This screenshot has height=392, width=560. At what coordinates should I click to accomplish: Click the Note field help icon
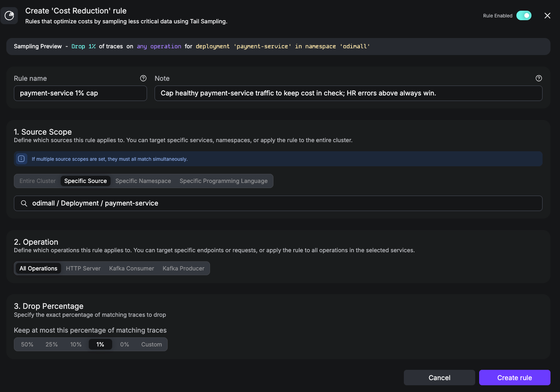(539, 78)
